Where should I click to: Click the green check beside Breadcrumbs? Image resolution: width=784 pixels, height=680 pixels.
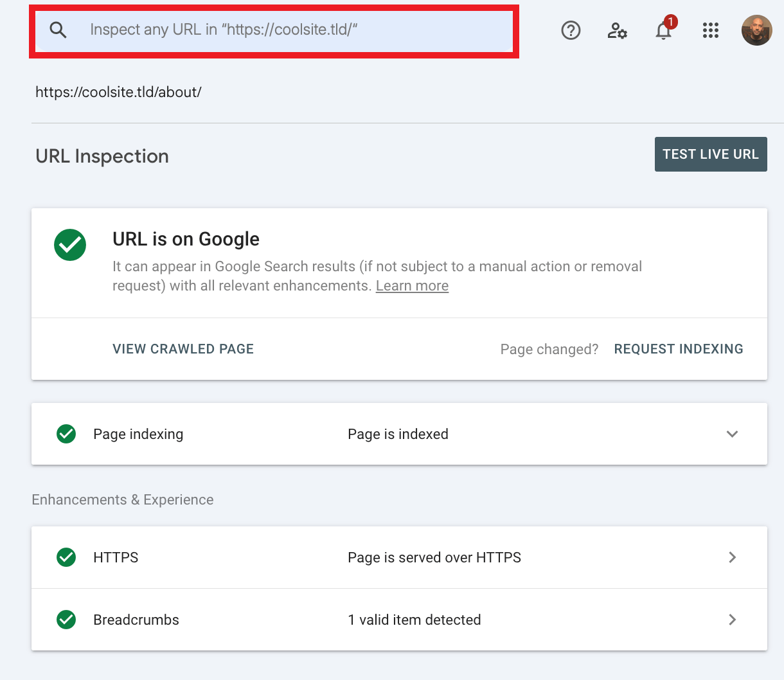[66, 620]
